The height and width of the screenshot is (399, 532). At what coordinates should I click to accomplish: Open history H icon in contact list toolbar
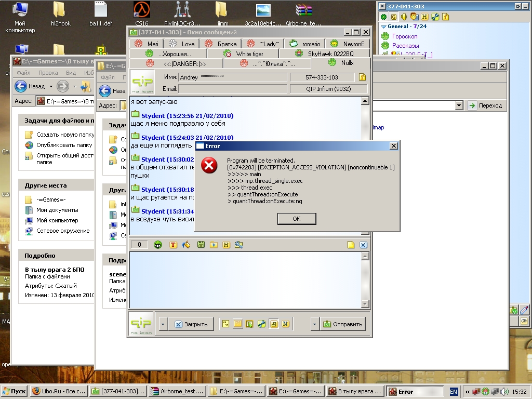(x=424, y=17)
